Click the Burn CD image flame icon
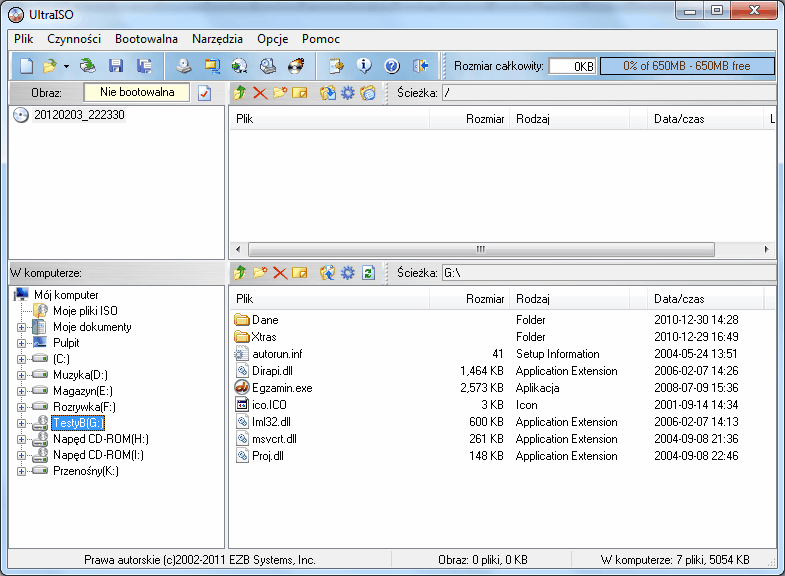Viewport: 785px width, 576px height. tap(295, 66)
